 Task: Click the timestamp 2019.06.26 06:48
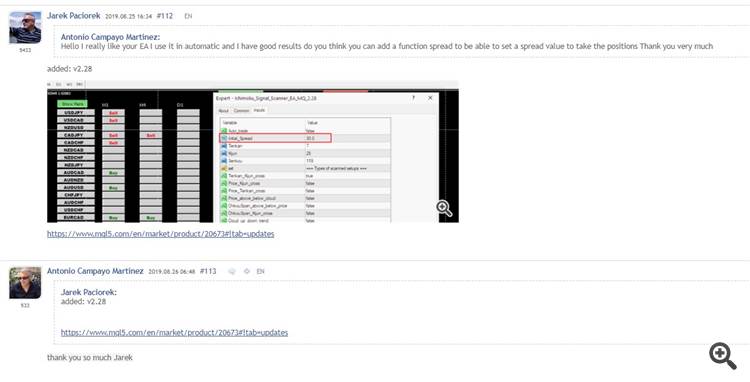172,272
